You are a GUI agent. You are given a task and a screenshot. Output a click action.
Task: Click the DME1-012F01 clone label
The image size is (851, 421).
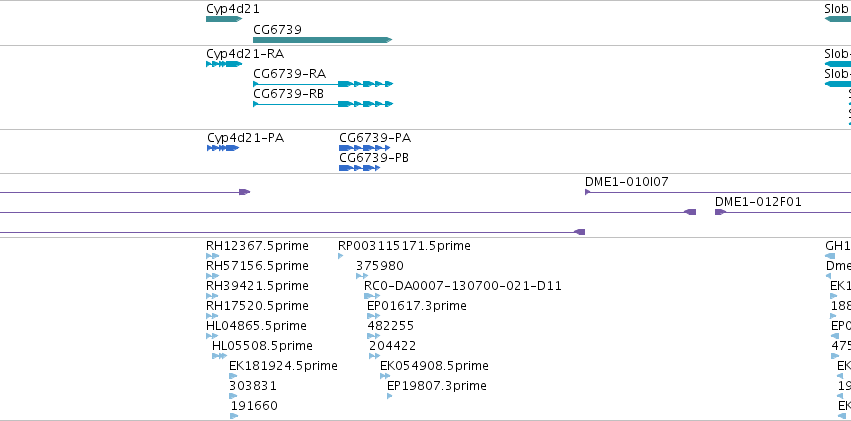click(x=758, y=202)
